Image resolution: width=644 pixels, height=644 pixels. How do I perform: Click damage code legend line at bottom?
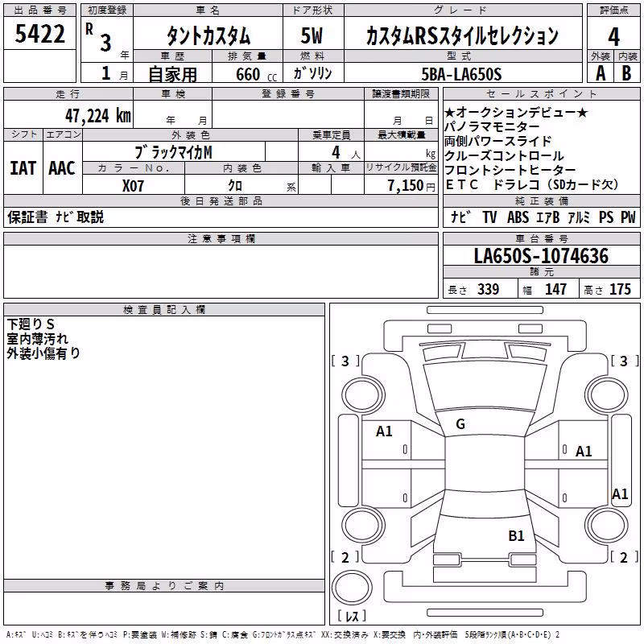[283, 634]
